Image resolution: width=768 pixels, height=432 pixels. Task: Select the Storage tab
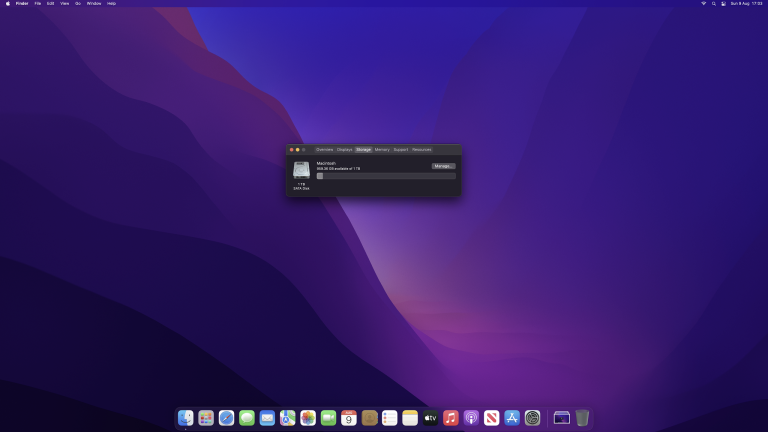[x=363, y=149]
